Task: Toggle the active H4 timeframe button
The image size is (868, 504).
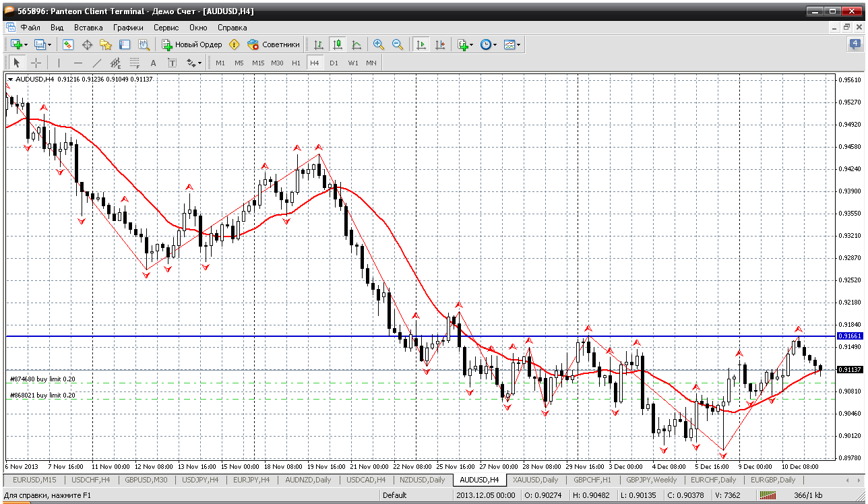Action: click(314, 63)
